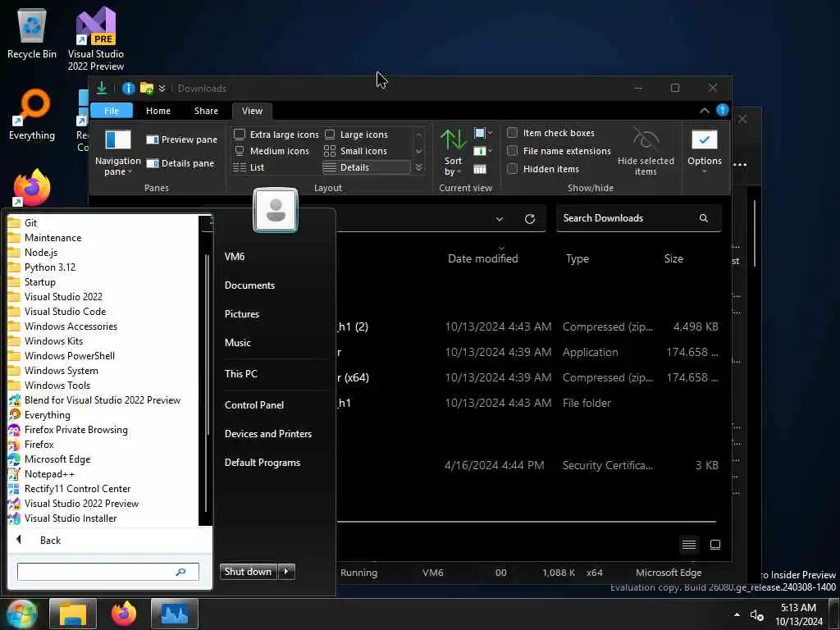Screen dimensions: 840x630
Task: Toggle the Details pane button
Action: [x=180, y=163]
